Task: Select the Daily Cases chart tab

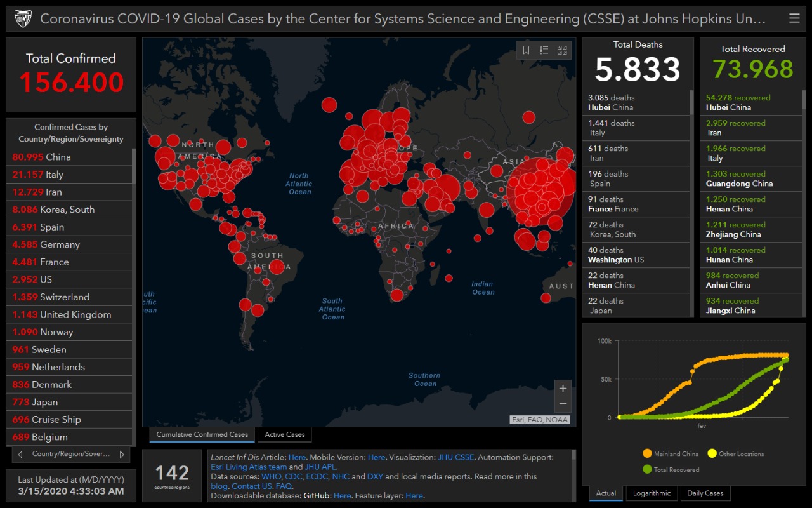Action: point(705,493)
